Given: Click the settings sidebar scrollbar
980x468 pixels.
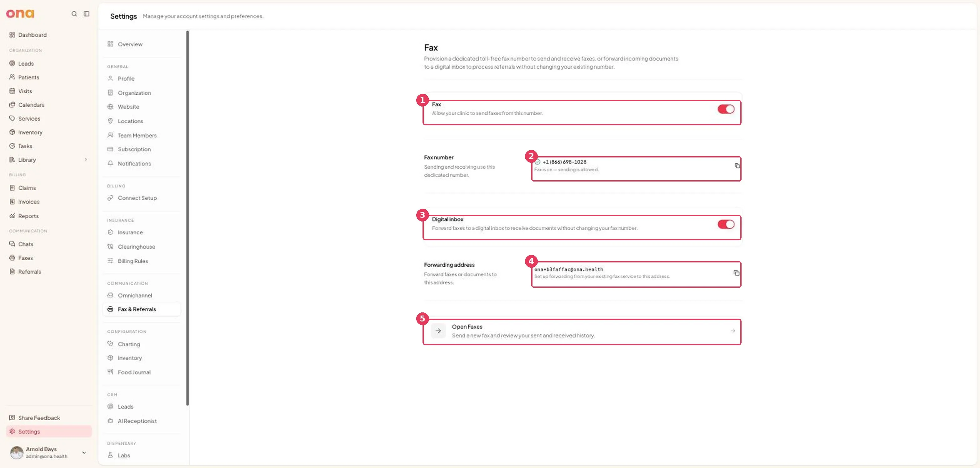Looking at the screenshot, I should (x=187, y=218).
